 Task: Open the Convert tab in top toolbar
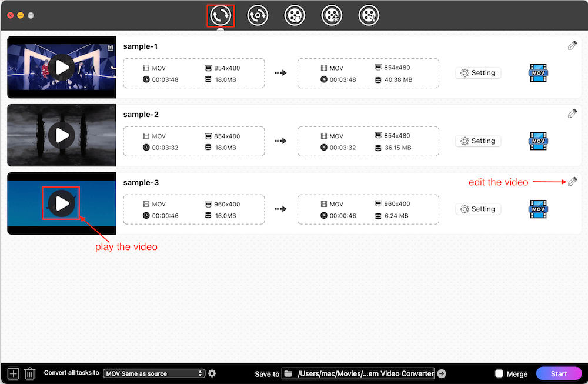pos(220,16)
